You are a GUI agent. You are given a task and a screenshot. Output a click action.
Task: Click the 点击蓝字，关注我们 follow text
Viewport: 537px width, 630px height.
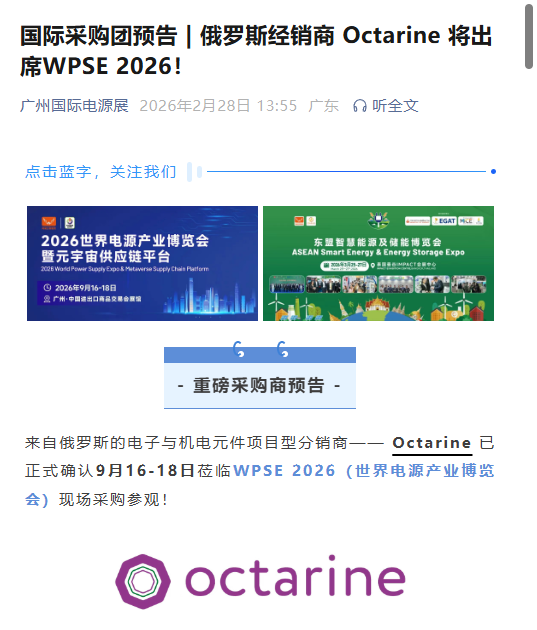click(100, 172)
